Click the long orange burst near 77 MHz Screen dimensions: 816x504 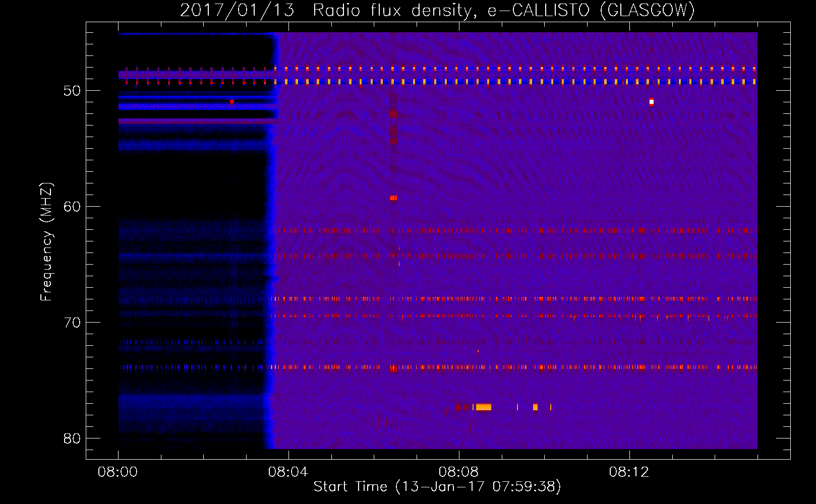[483, 407]
